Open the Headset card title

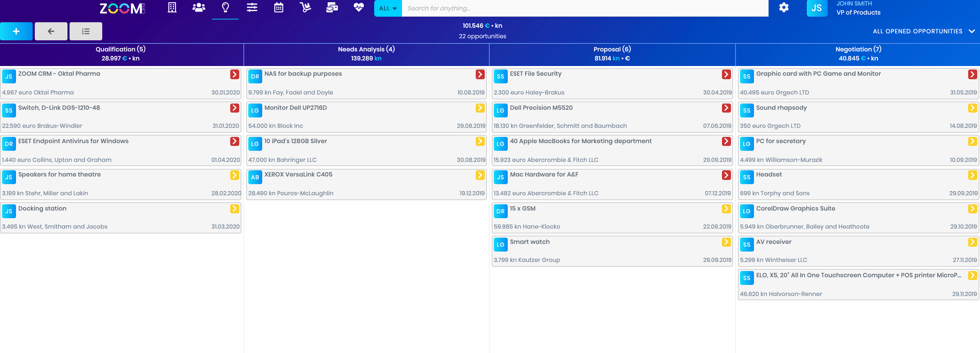[x=769, y=174]
